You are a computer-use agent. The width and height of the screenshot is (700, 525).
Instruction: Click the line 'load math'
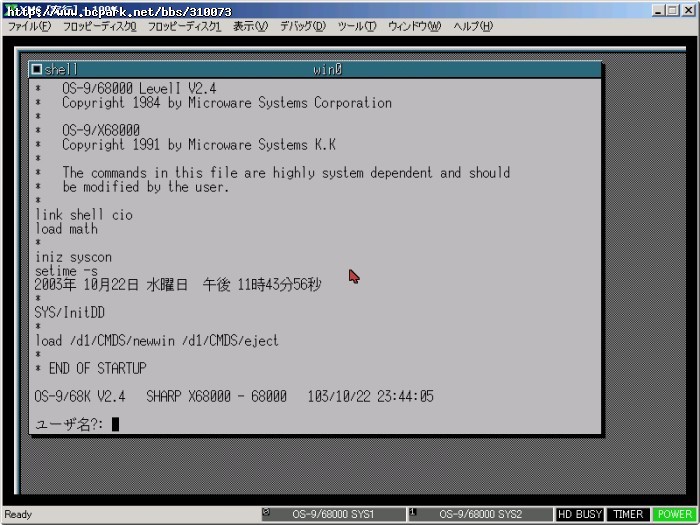66,229
